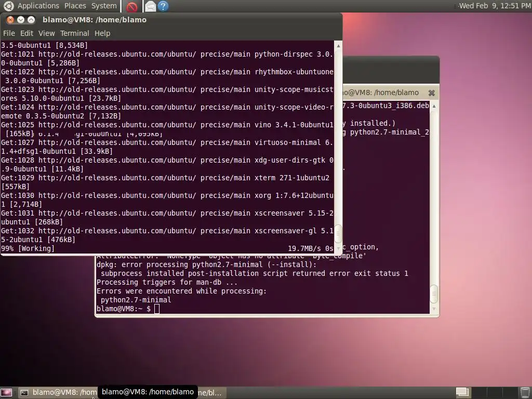Open the System menu
The image size is (532, 399).
click(104, 6)
